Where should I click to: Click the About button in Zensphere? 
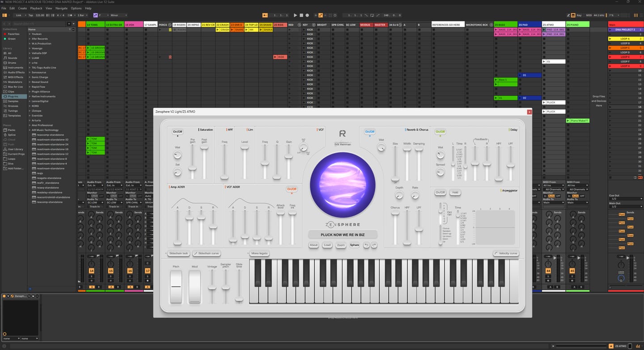pyautogui.click(x=314, y=245)
